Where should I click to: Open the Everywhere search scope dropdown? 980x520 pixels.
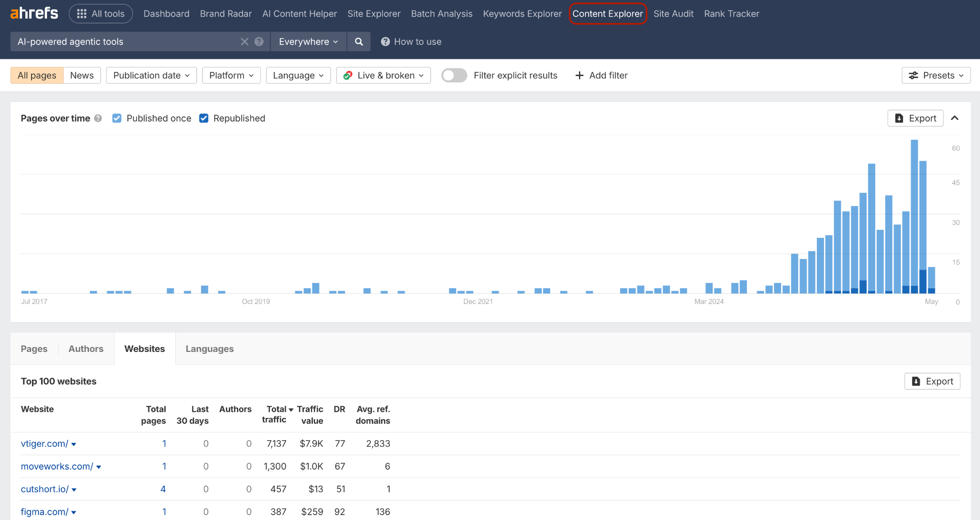[x=309, y=42]
